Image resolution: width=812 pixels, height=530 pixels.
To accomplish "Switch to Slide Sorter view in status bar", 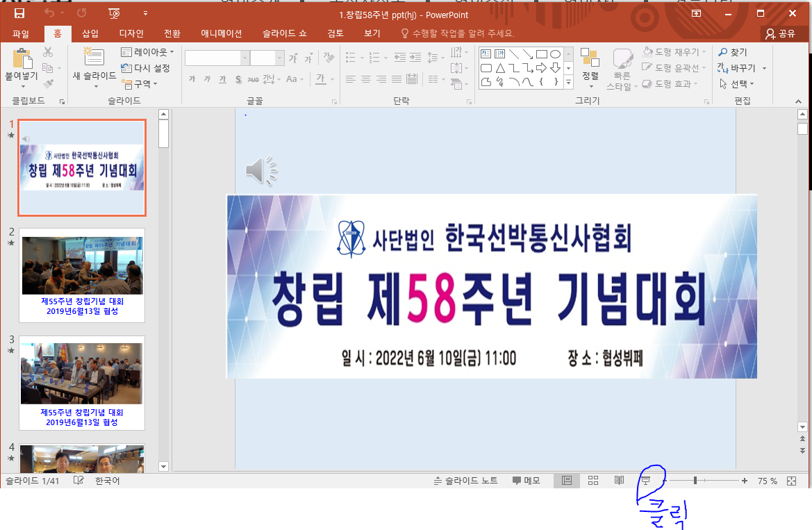I will pyautogui.click(x=593, y=481).
